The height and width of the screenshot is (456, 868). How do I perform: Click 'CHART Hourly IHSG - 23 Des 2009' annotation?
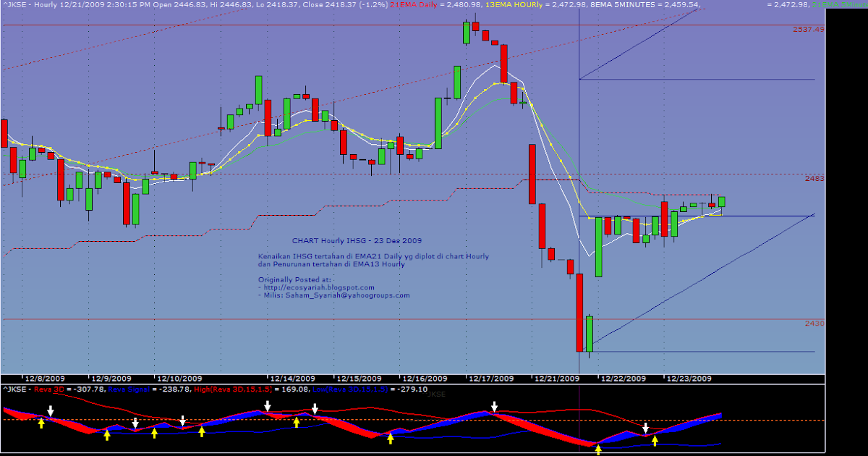(x=357, y=240)
